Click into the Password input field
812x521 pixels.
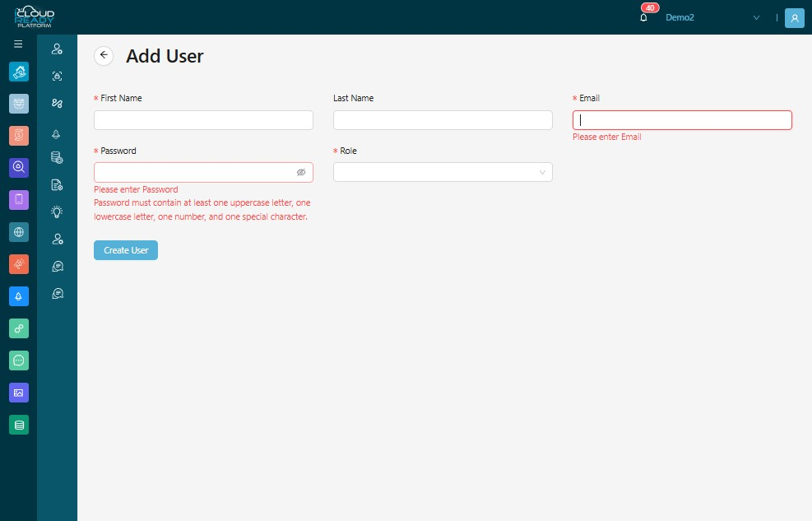pyautogui.click(x=203, y=173)
